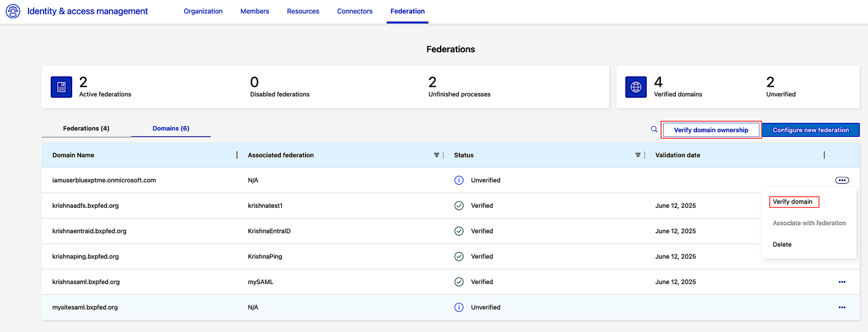The height and width of the screenshot is (332, 868).
Task: Switch to the Federations (4) tab
Action: pos(86,128)
